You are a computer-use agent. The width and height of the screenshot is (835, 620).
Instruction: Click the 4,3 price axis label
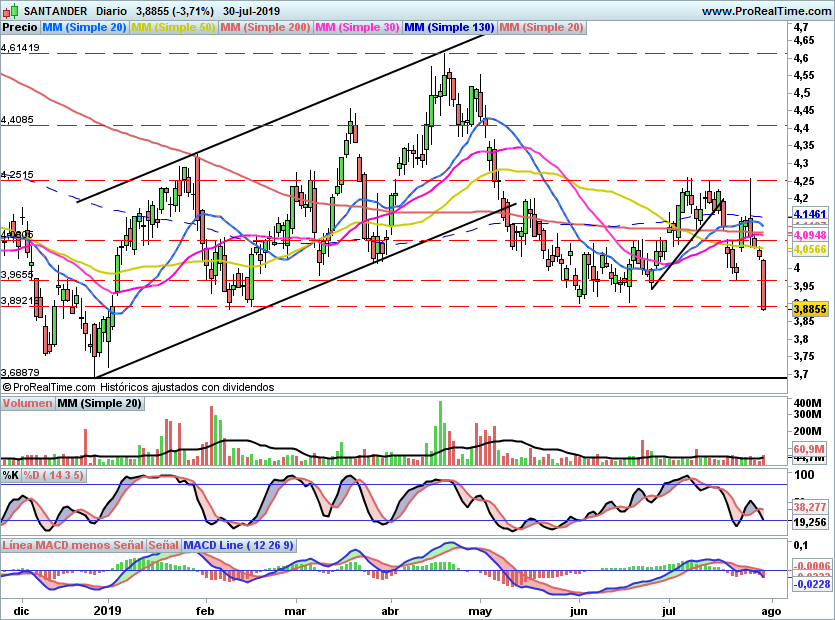point(801,163)
